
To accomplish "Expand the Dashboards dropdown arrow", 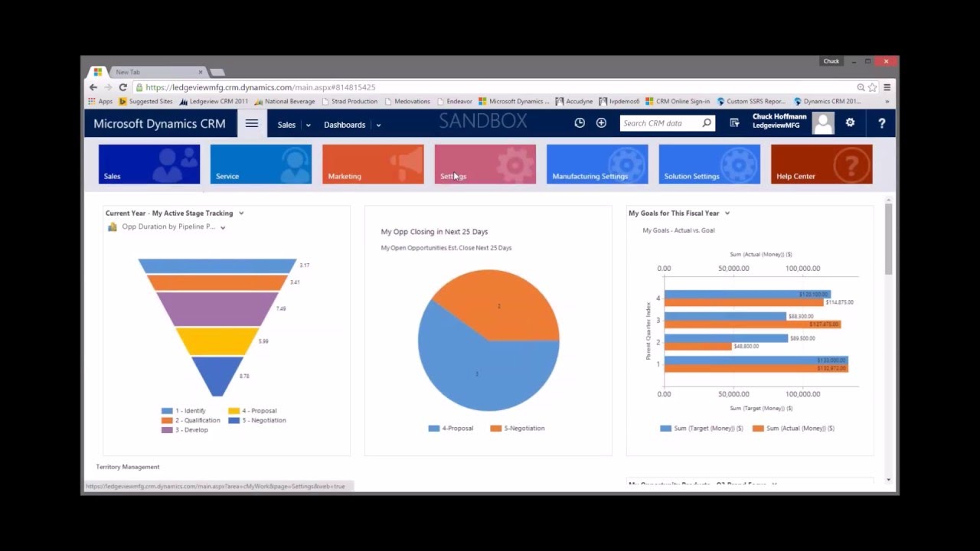I will click(x=378, y=125).
